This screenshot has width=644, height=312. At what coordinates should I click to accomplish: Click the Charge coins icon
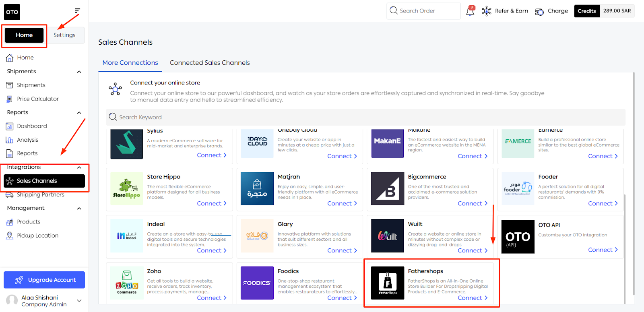point(539,12)
